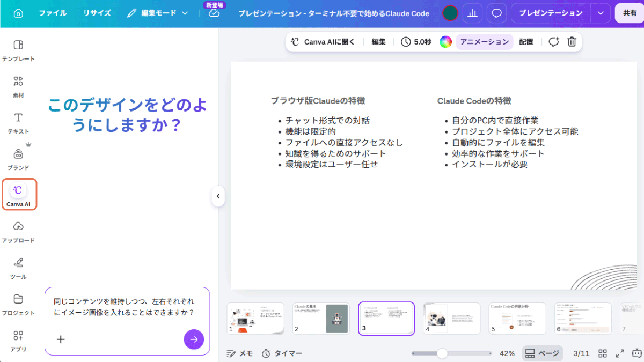
Task: Click heading ブラウザ版Claudeの特徴
Action: (x=318, y=100)
